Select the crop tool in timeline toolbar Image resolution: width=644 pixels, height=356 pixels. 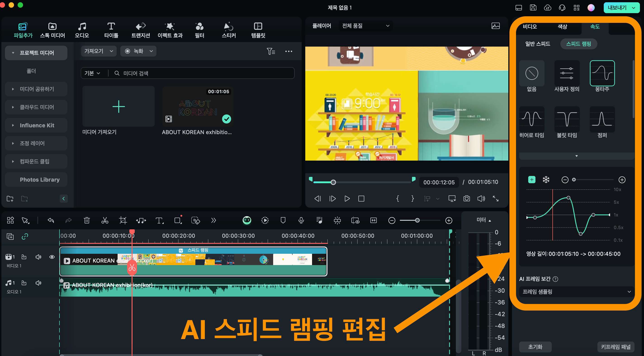pos(123,220)
